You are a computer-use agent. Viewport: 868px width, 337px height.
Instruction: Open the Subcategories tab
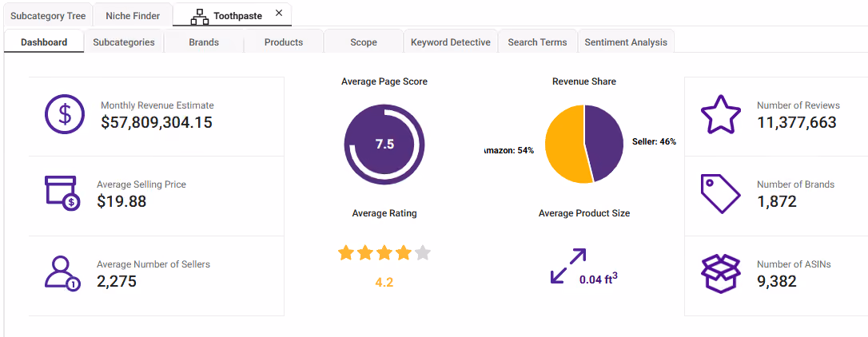(x=124, y=42)
